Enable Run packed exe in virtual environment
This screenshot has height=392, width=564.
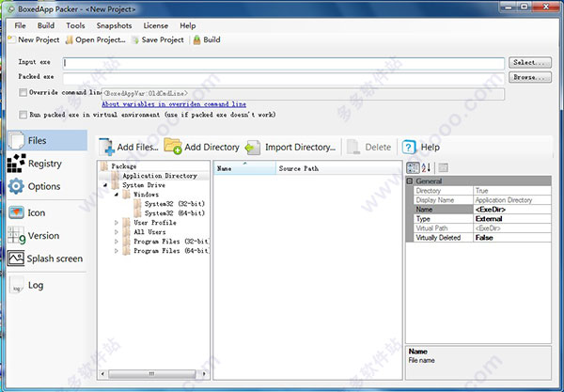tap(23, 115)
